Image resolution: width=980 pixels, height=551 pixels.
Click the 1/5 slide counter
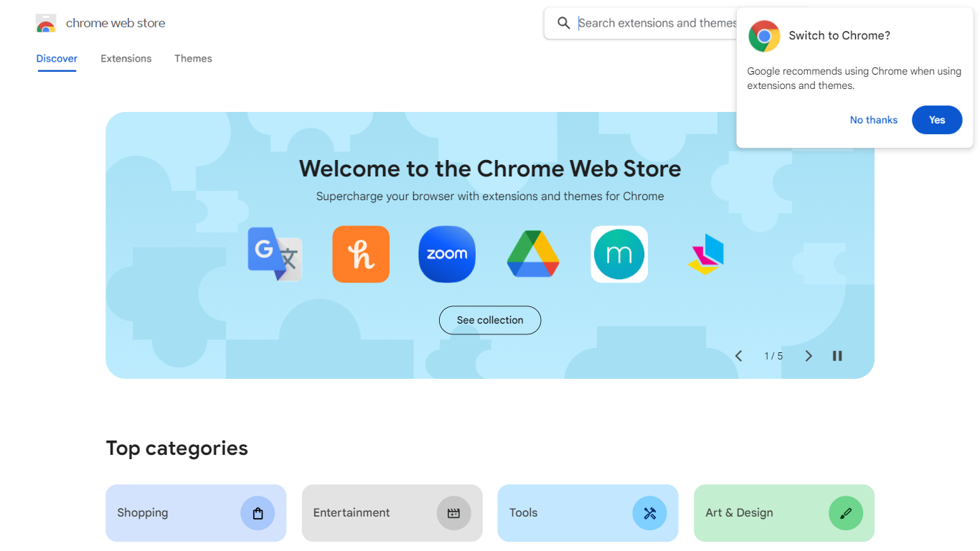773,356
